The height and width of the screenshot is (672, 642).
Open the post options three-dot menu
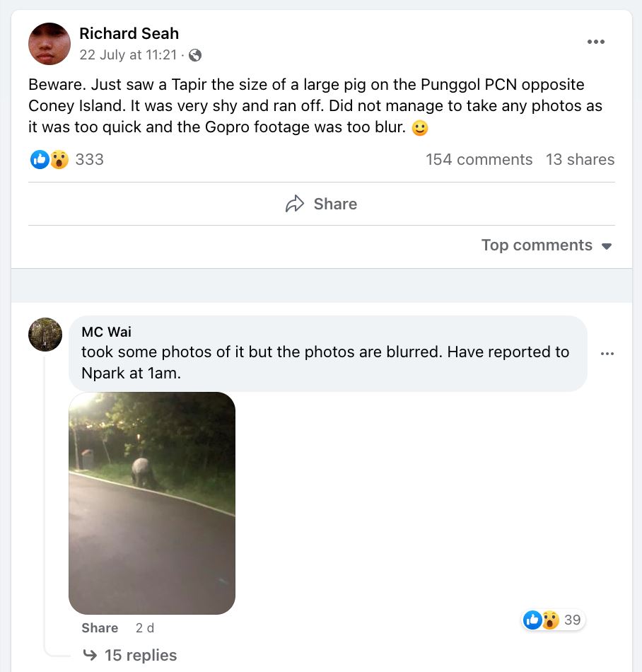click(x=596, y=42)
